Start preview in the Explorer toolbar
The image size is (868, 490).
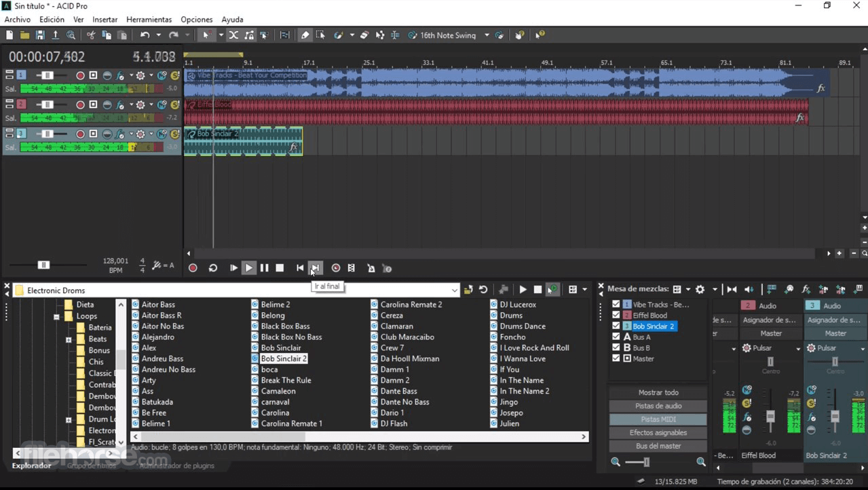click(523, 290)
